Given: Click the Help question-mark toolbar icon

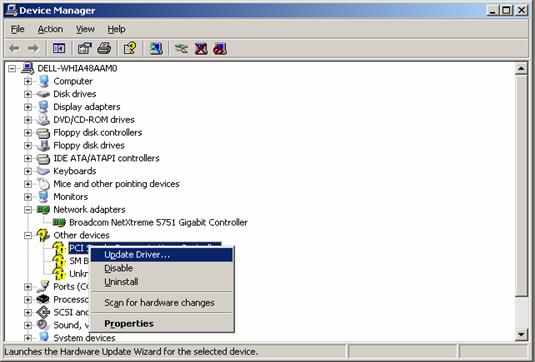Looking at the screenshot, I should click(x=130, y=48).
